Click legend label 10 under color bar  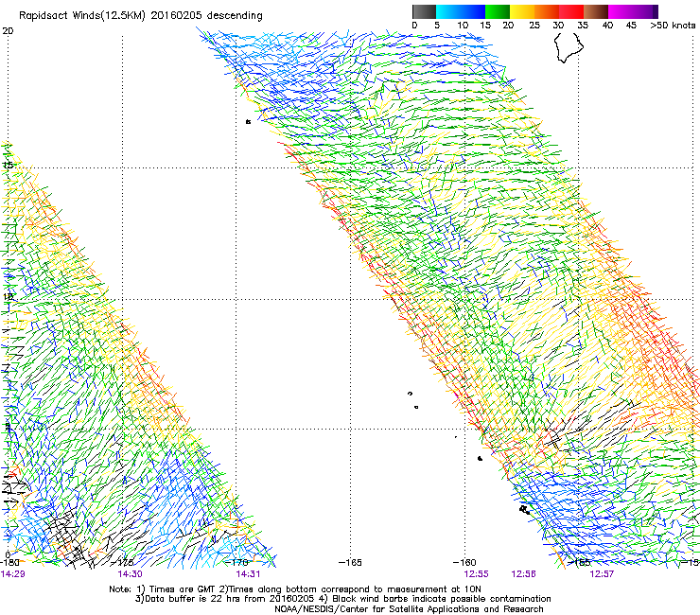(x=463, y=25)
